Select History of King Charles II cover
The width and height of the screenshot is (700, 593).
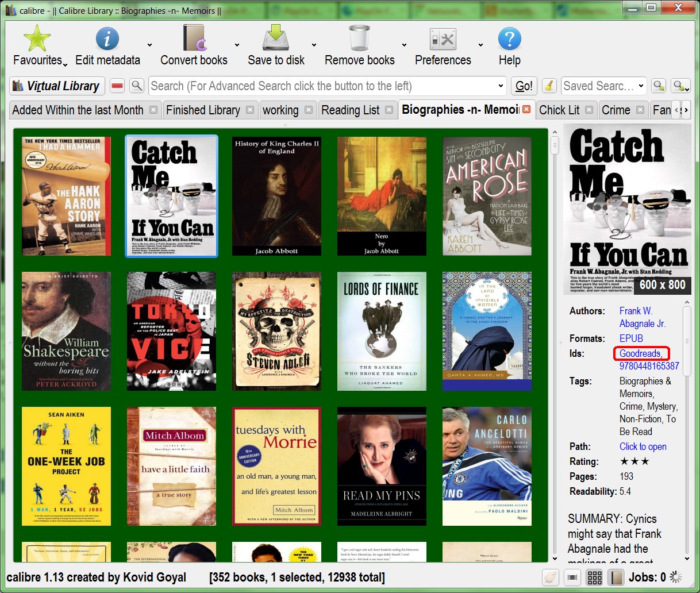click(276, 196)
